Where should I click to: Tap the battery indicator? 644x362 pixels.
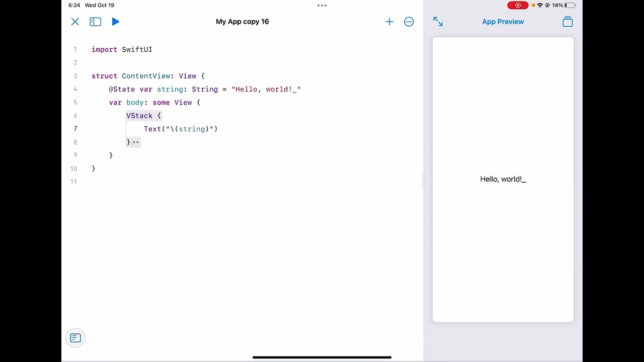(570, 5)
